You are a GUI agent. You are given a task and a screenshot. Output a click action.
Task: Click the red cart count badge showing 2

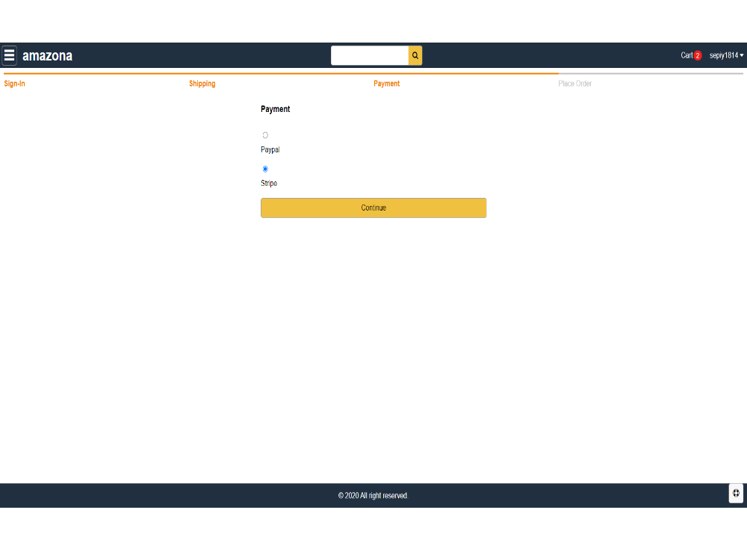pos(698,55)
